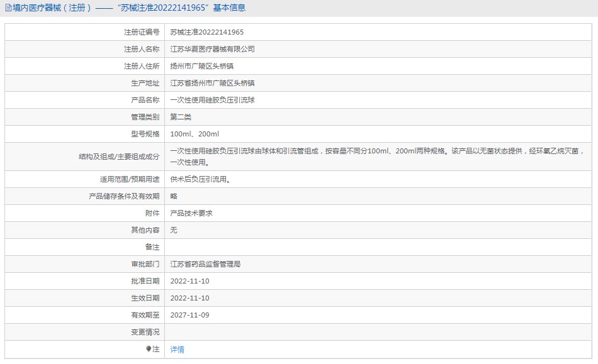Image resolution: width=598 pixels, height=364 pixels.
Task: Click the 注册人住所 label
Action: (x=142, y=66)
